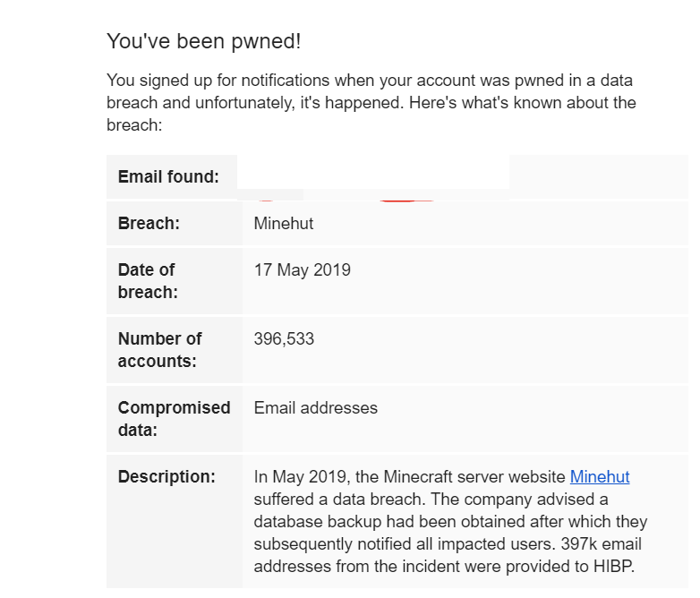
Task: Click the "You've been pwned!" heading
Action: (203, 41)
